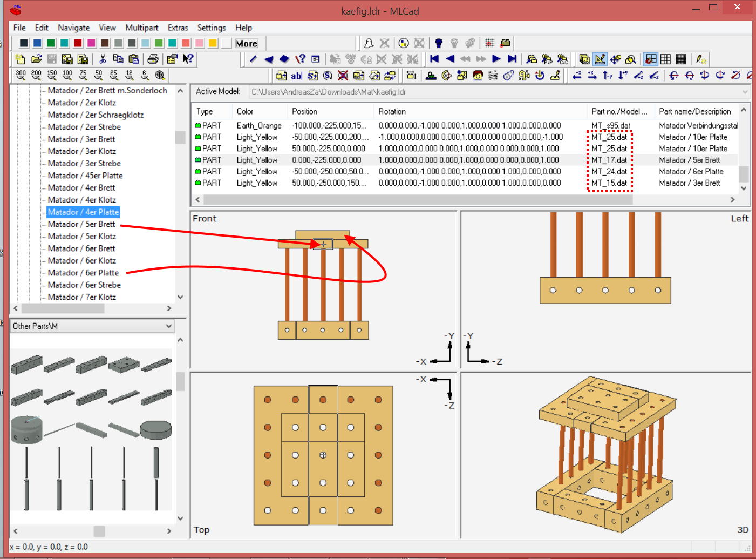Toggle the place/edit mode pencil-ruler icon

(600, 59)
